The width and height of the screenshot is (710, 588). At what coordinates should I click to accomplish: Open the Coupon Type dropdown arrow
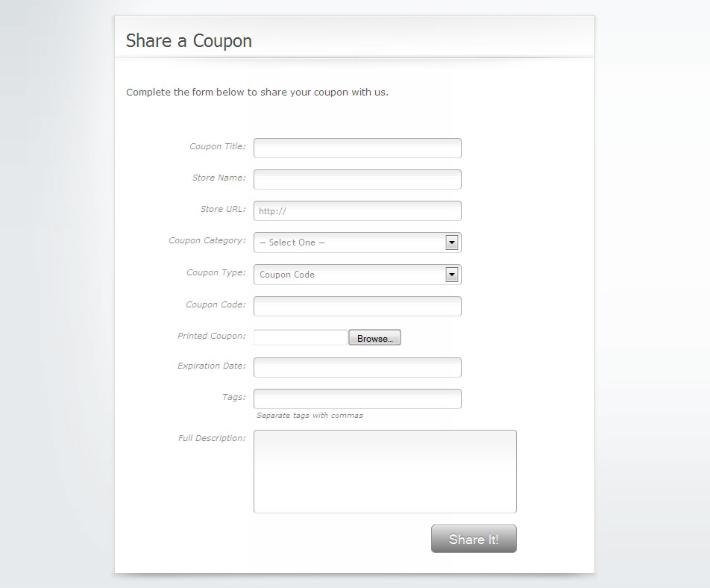point(451,274)
